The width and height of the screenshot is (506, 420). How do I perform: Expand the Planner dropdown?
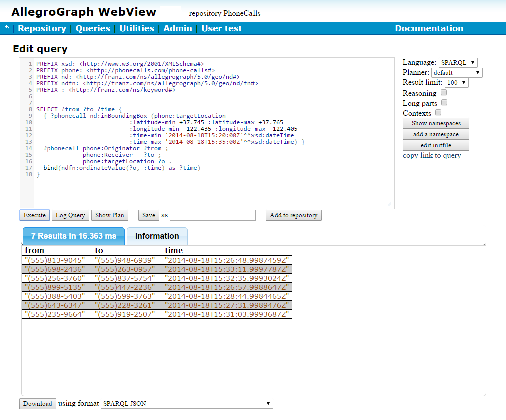click(456, 73)
